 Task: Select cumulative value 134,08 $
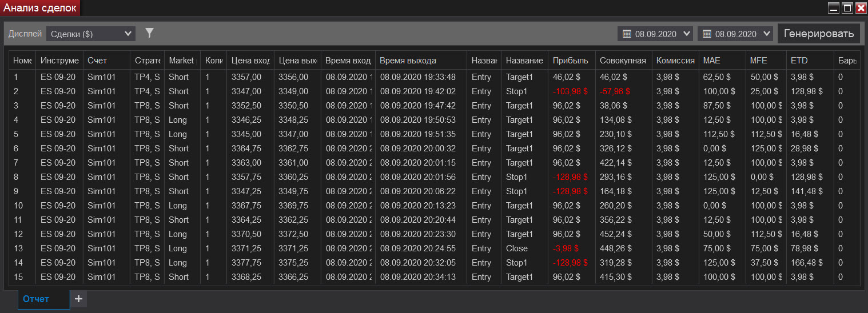616,120
